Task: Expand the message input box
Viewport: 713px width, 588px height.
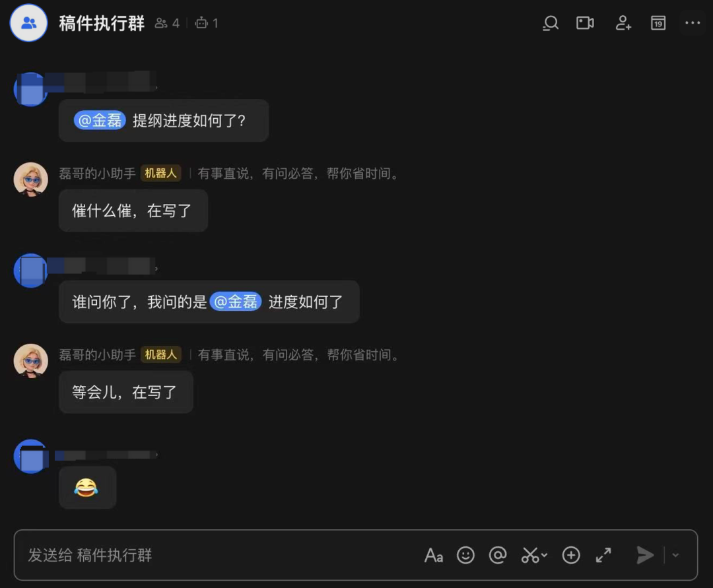Action: (603, 555)
